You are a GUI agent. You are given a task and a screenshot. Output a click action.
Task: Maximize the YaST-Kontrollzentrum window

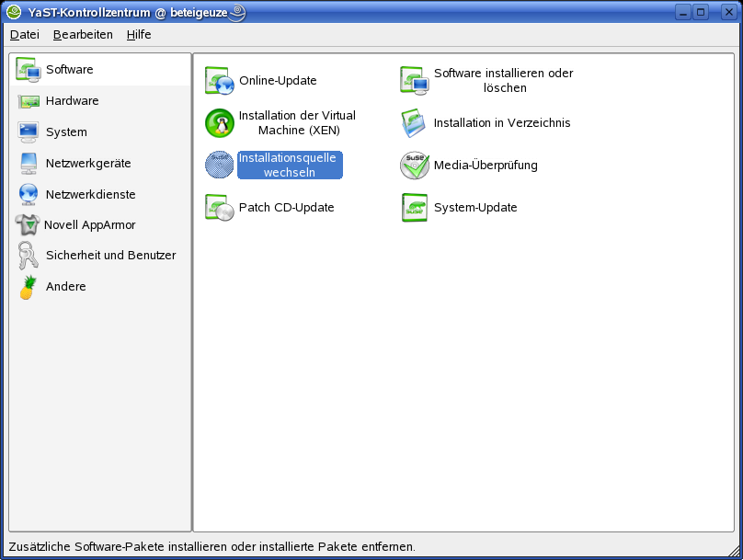pos(701,12)
